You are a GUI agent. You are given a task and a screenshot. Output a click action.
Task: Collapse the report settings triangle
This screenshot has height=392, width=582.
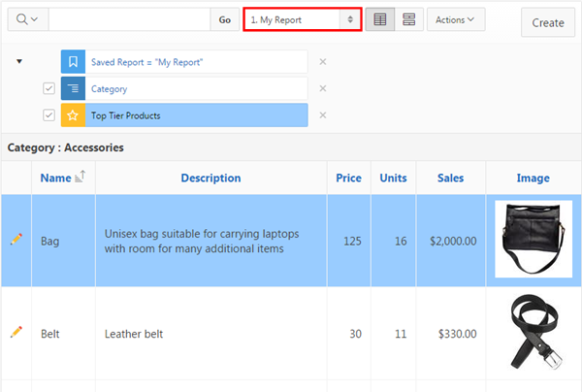[x=19, y=62]
